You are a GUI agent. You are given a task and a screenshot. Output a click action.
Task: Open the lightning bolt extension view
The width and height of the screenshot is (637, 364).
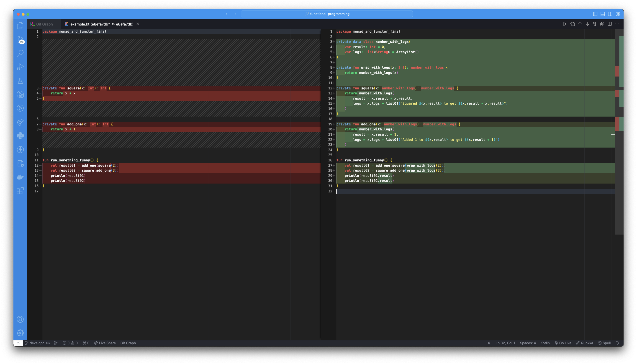(20, 149)
